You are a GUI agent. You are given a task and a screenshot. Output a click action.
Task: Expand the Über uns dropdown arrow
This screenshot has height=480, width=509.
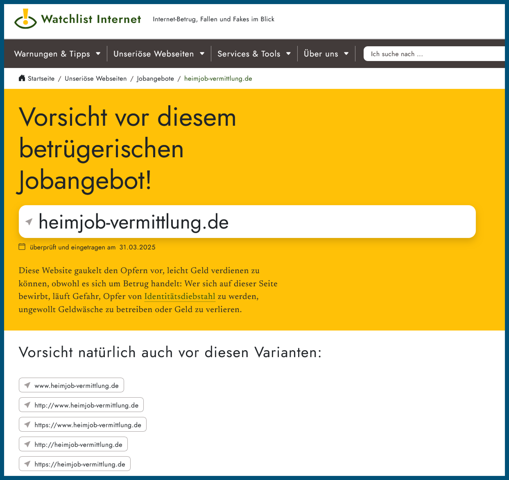(x=346, y=54)
